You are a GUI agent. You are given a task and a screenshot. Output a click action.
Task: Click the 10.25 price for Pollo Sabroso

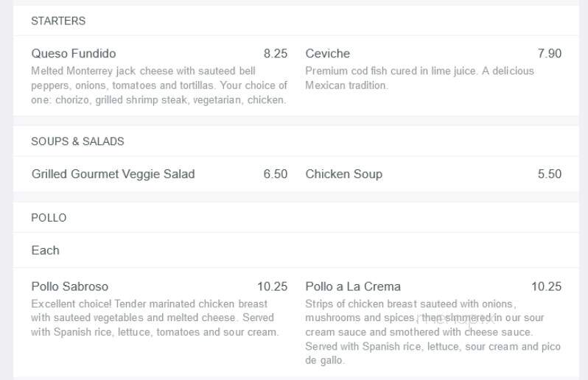(272, 286)
